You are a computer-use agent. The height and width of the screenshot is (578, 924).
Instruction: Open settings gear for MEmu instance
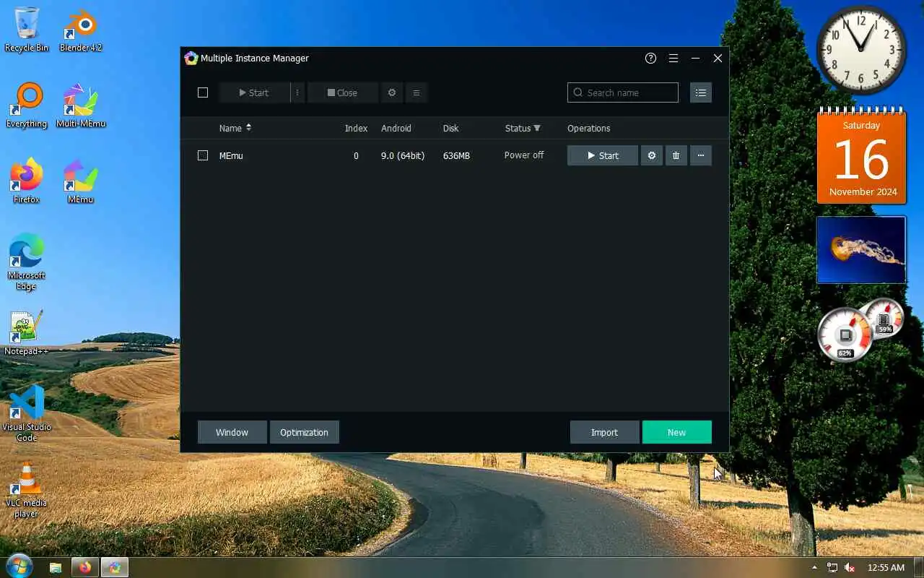click(x=652, y=155)
